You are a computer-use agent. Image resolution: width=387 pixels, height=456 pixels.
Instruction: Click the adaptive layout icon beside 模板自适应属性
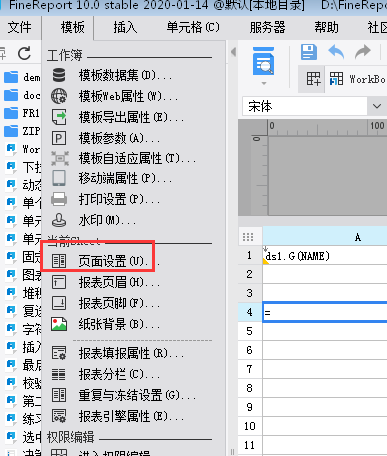click(x=60, y=158)
